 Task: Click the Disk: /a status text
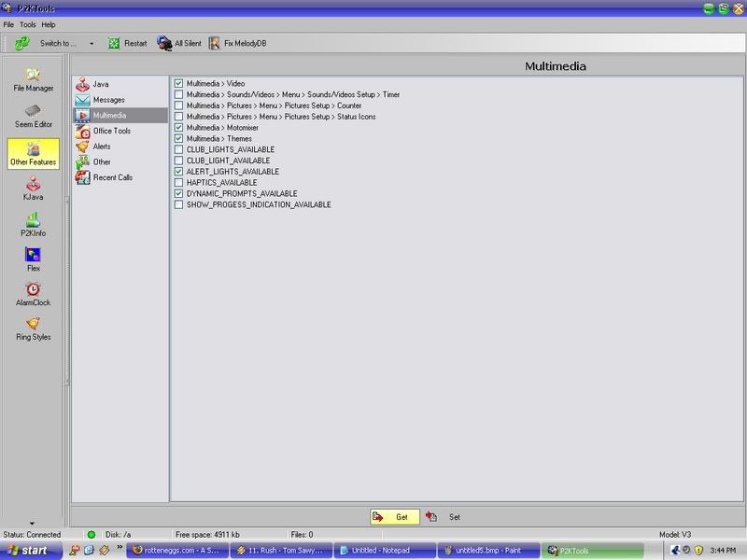pyautogui.click(x=119, y=535)
